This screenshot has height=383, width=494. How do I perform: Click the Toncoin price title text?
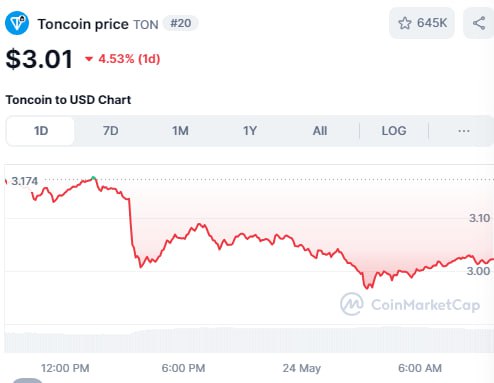83,24
